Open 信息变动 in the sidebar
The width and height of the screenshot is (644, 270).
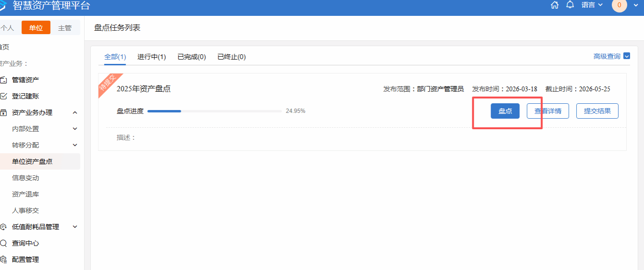pos(25,178)
